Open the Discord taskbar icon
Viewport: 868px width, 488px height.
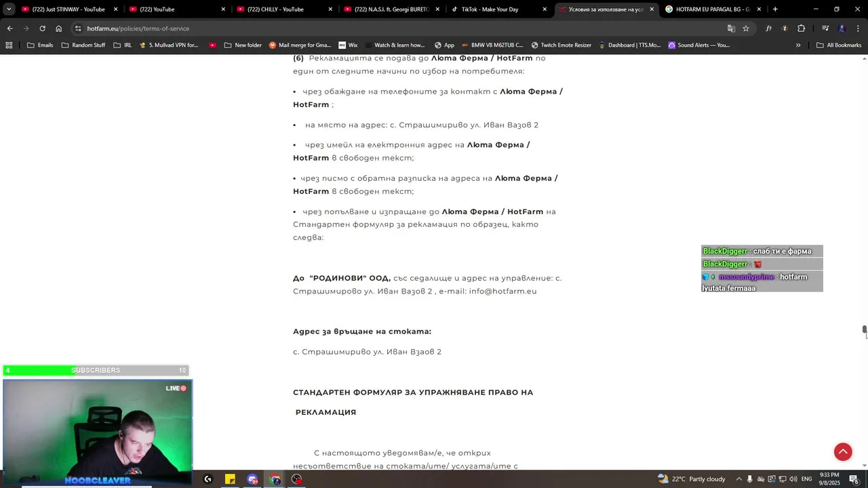(252, 479)
